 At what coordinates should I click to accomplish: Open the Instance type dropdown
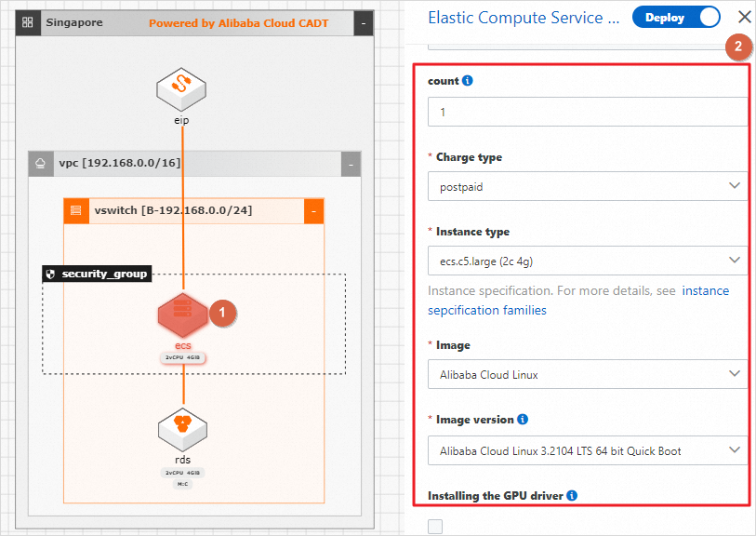tap(588, 261)
